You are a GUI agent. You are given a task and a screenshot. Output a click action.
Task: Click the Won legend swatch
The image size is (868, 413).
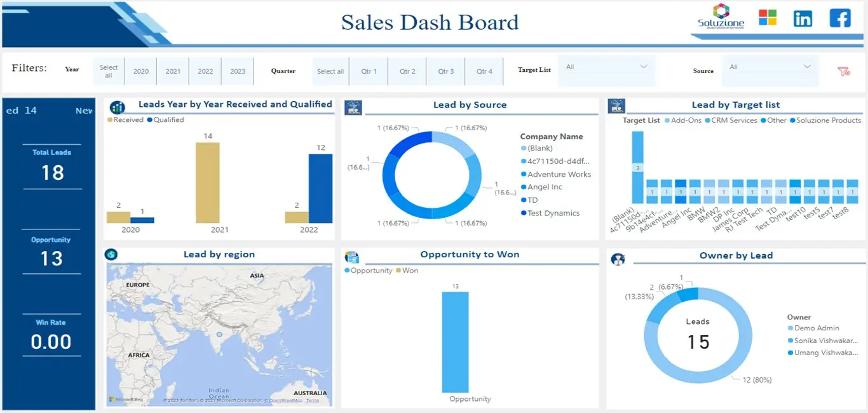click(398, 271)
